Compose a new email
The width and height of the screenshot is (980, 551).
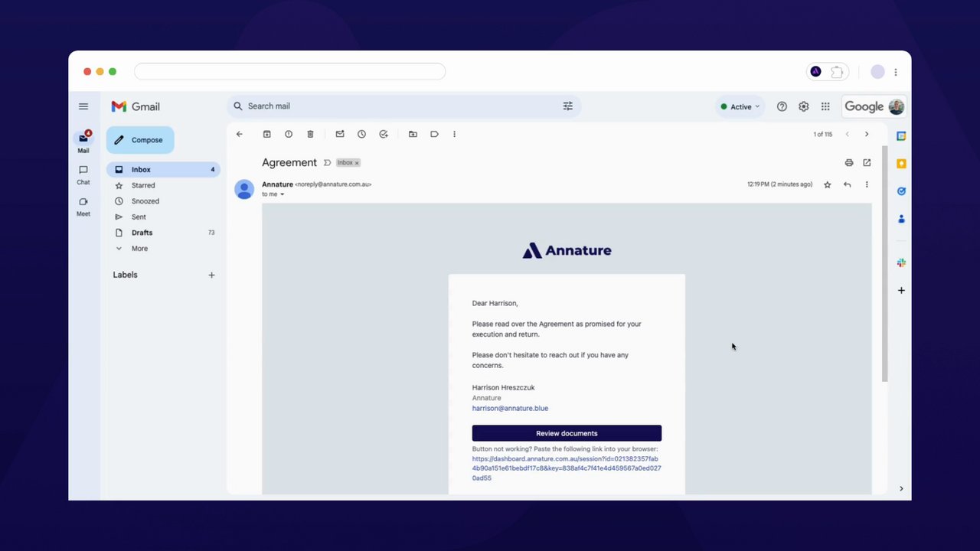click(140, 140)
